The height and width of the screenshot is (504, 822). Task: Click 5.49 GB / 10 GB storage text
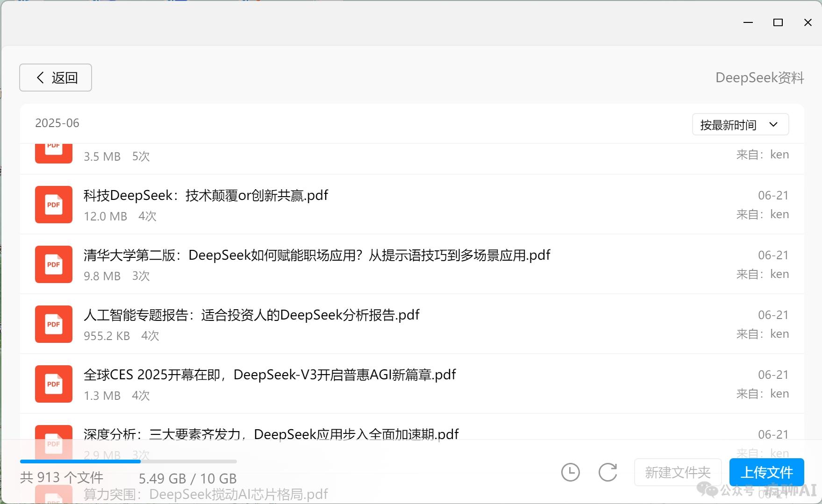click(x=188, y=479)
